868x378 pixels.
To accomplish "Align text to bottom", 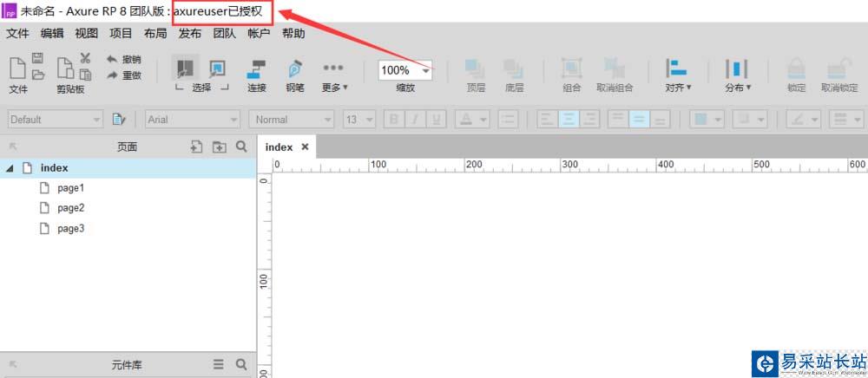I will pos(660,120).
